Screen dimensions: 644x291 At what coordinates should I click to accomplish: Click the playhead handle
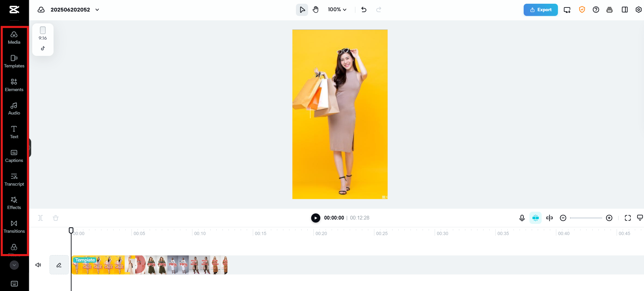coord(71,230)
